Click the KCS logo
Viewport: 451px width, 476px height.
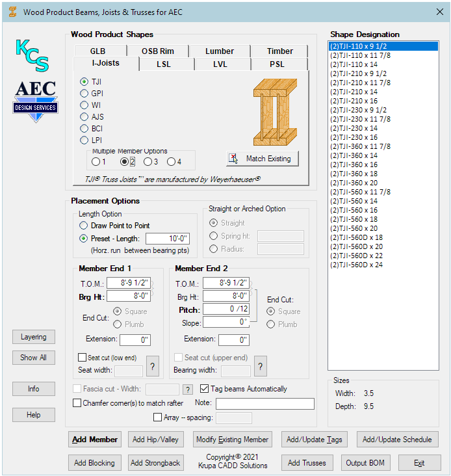point(32,55)
